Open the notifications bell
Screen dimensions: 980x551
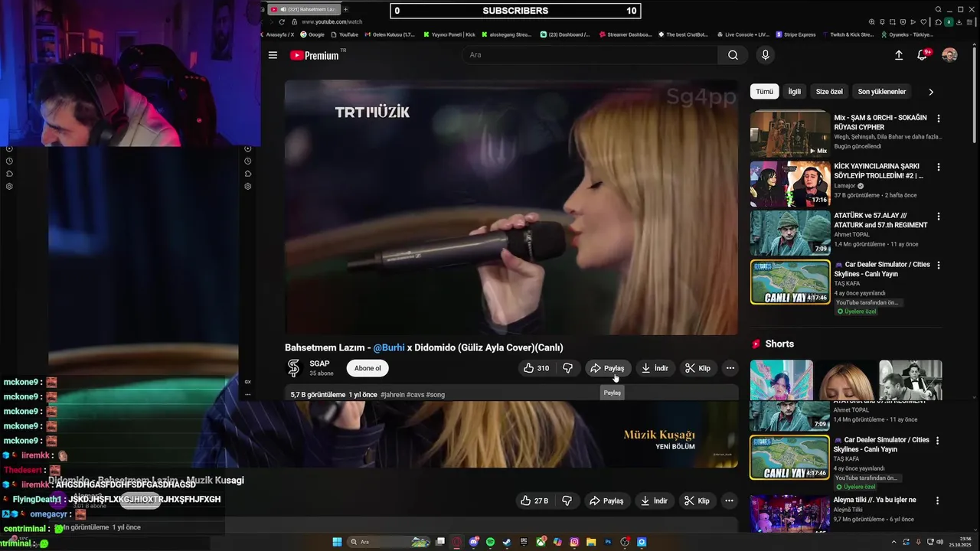tap(923, 55)
